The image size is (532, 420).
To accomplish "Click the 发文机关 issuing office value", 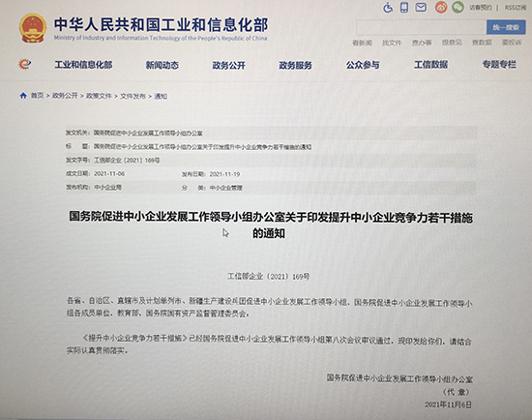I will pyautogui.click(x=148, y=134).
